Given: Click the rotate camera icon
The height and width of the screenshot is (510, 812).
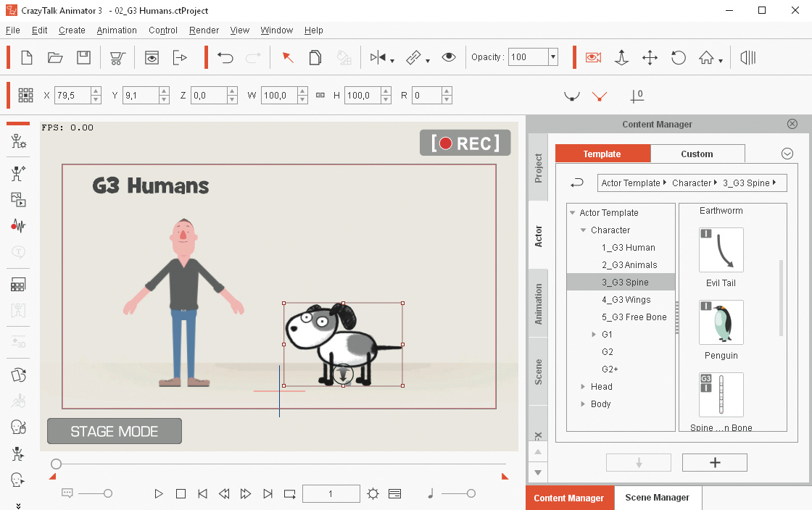Looking at the screenshot, I should click(679, 58).
